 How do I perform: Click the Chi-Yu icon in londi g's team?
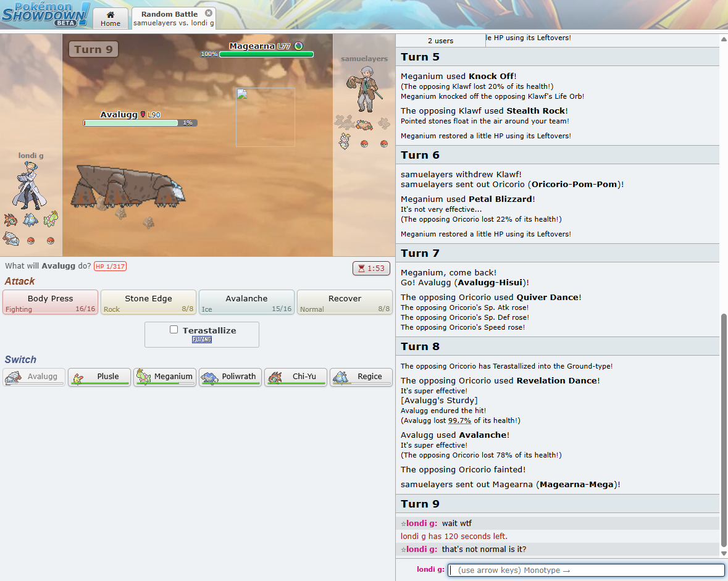[11, 220]
